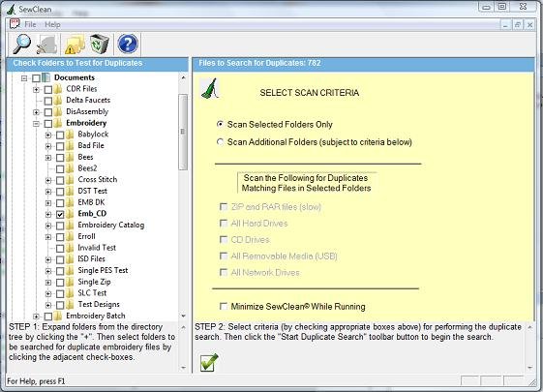Image resolution: width=543 pixels, height=392 pixels.
Task: Click the recycle bin toolbar icon
Action: [100, 44]
